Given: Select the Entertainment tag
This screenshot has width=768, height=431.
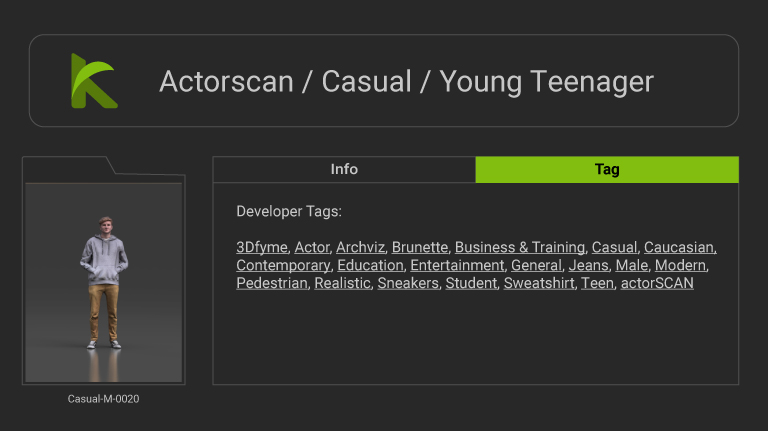Looking at the screenshot, I should tap(457, 265).
